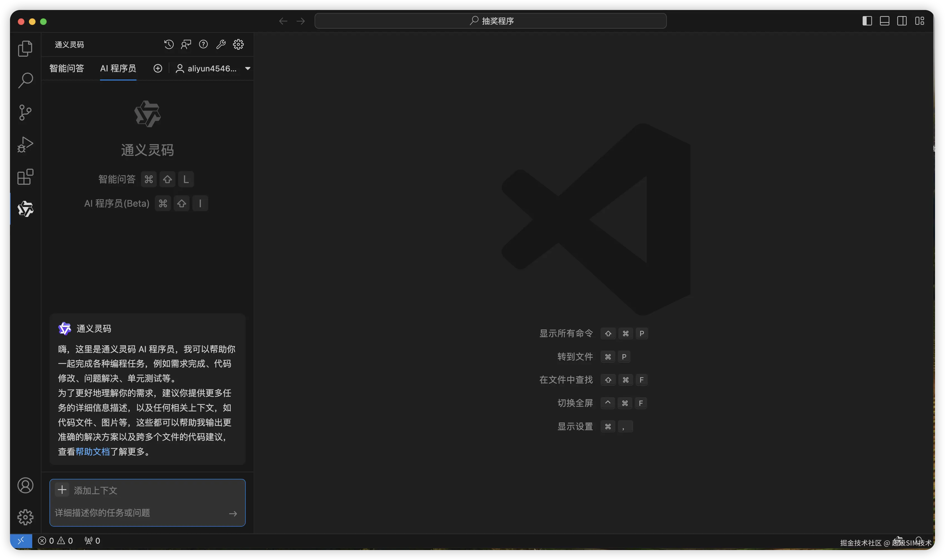Open the Source Control view
945x560 pixels.
pos(25,112)
